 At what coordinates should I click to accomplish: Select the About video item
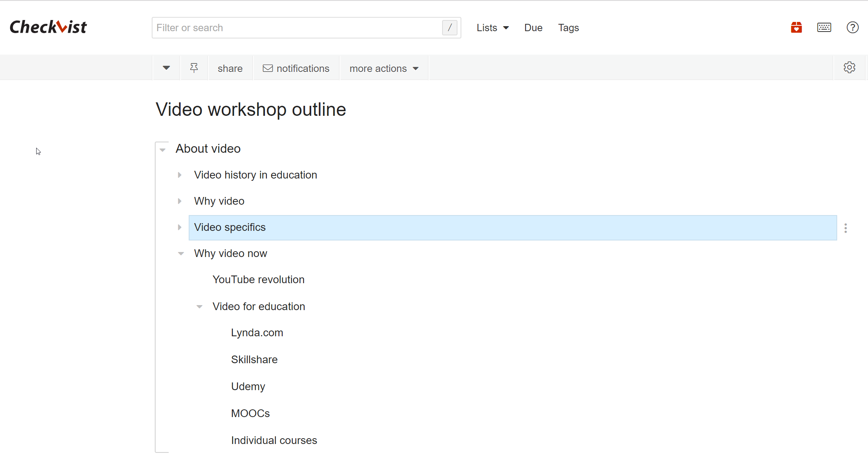208,149
